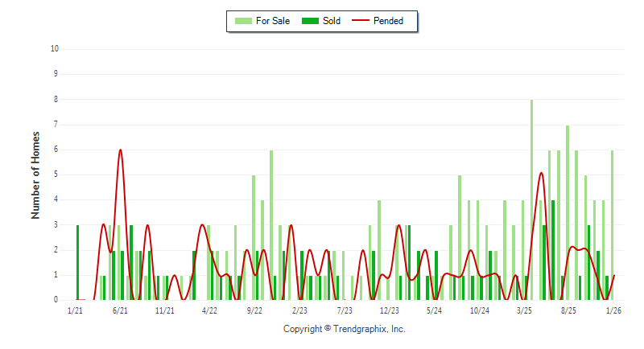
Task: Click the light green For Sale legend swatch
Action: (242, 21)
